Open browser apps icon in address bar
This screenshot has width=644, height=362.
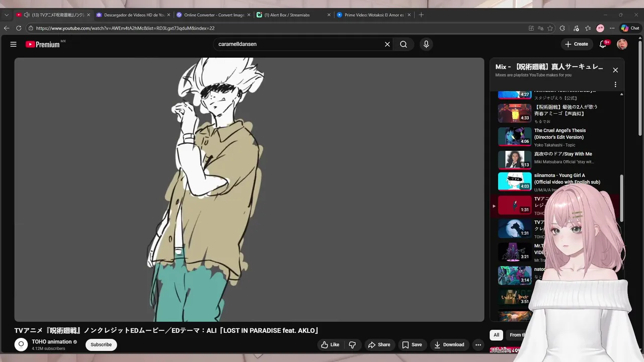[531, 28]
